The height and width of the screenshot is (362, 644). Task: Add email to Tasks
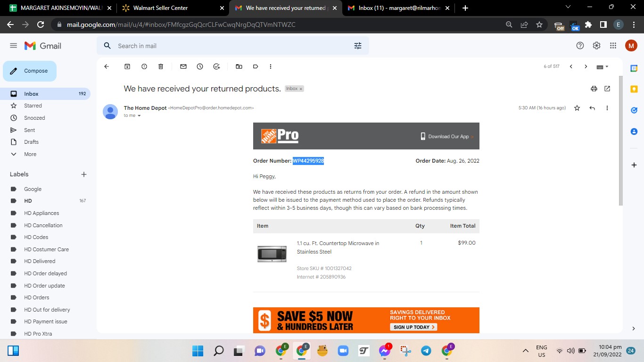pyautogui.click(x=216, y=66)
